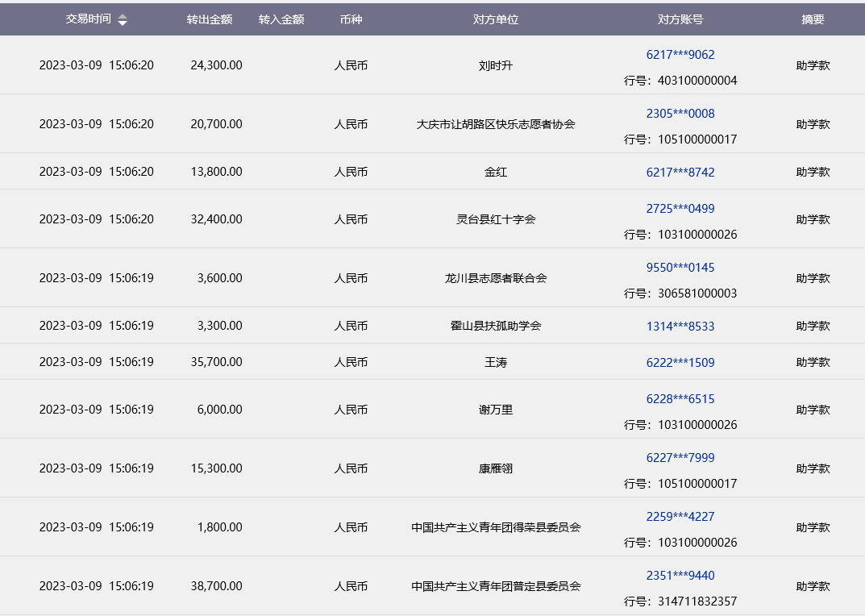Click account number 2351***9440
865x616 pixels.
click(680, 576)
